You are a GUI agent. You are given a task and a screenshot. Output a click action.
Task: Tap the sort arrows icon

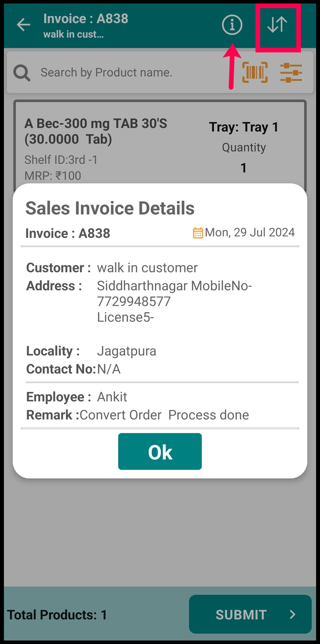pyautogui.click(x=278, y=25)
